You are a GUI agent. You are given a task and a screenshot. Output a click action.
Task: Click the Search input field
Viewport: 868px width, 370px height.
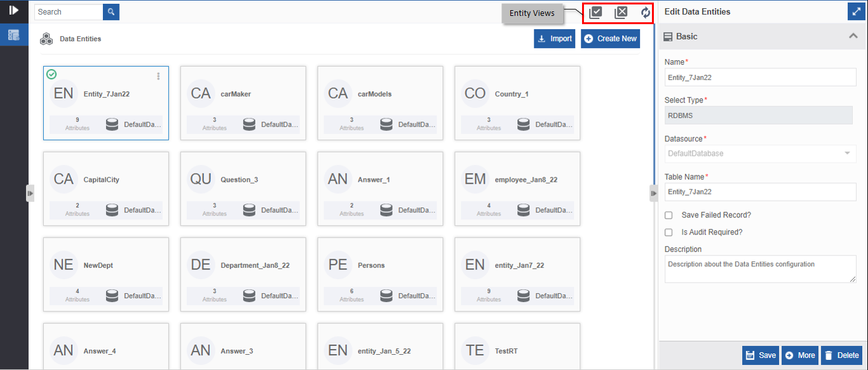(x=69, y=12)
